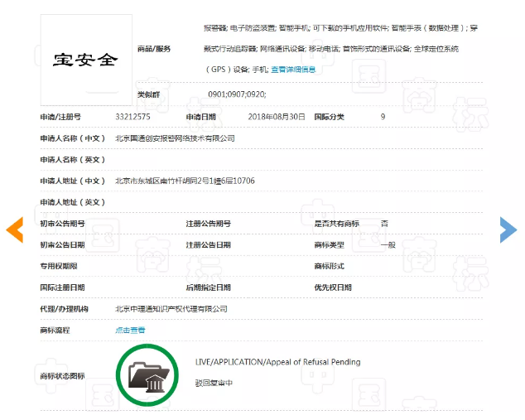Click the 专用权期限 label
This screenshot has width=525, height=420.
pyautogui.click(x=59, y=266)
